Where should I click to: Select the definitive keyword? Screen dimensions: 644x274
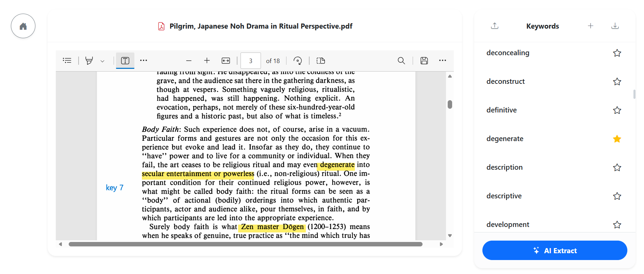pyautogui.click(x=501, y=110)
